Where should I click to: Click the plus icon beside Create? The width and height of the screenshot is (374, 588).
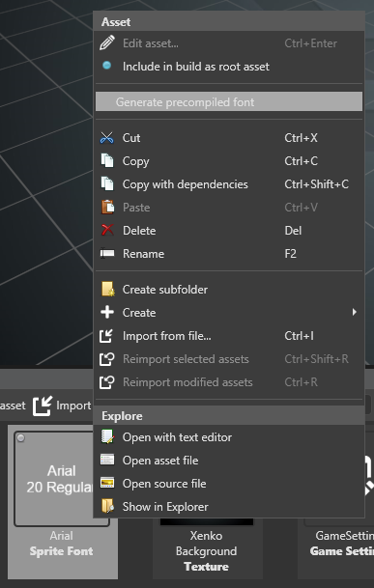pos(107,312)
